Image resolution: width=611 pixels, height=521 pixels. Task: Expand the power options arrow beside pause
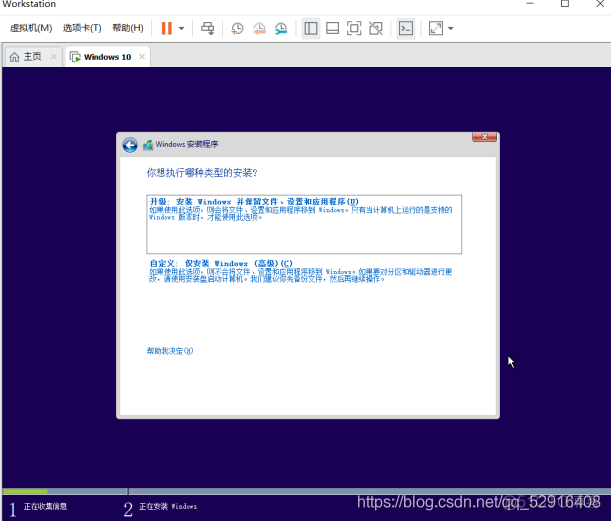tap(181, 28)
